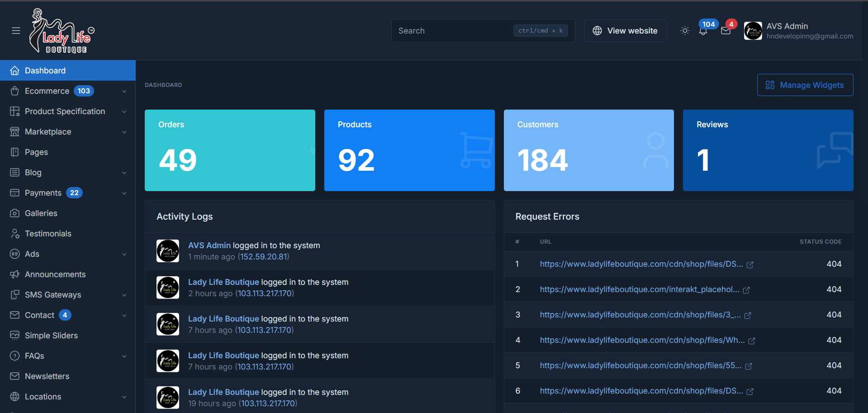The width and height of the screenshot is (868, 413).
Task: Click the Lady Life Boutique logo
Action: [x=62, y=31]
